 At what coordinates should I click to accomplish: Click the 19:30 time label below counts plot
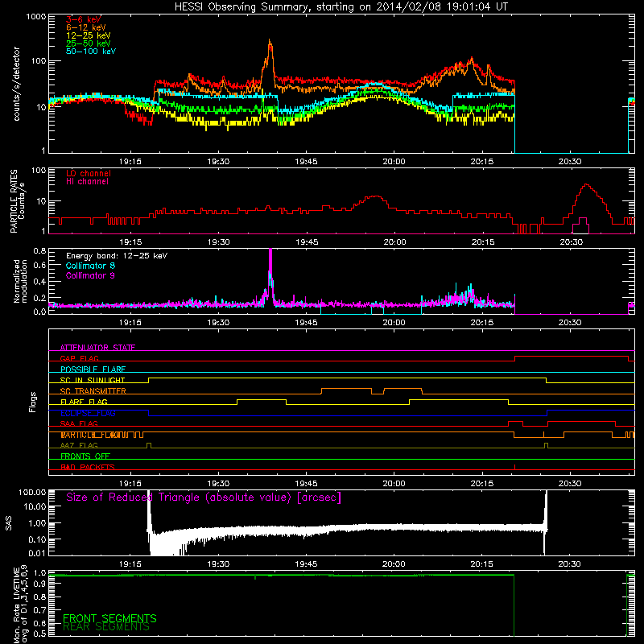(218, 162)
